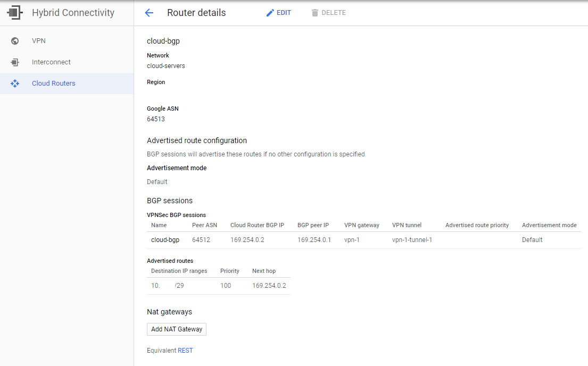Open the VPN section
Screen dimensions: 588x366
(39, 40)
